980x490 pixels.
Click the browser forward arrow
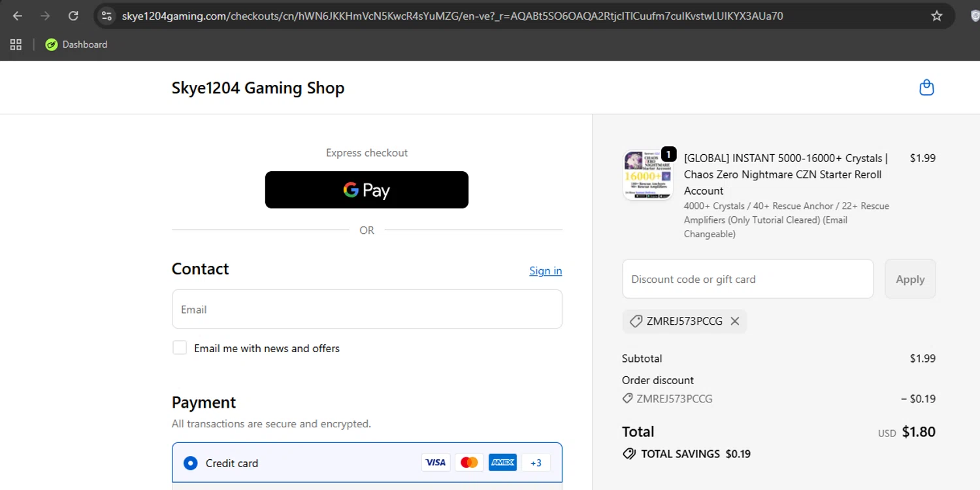45,16
